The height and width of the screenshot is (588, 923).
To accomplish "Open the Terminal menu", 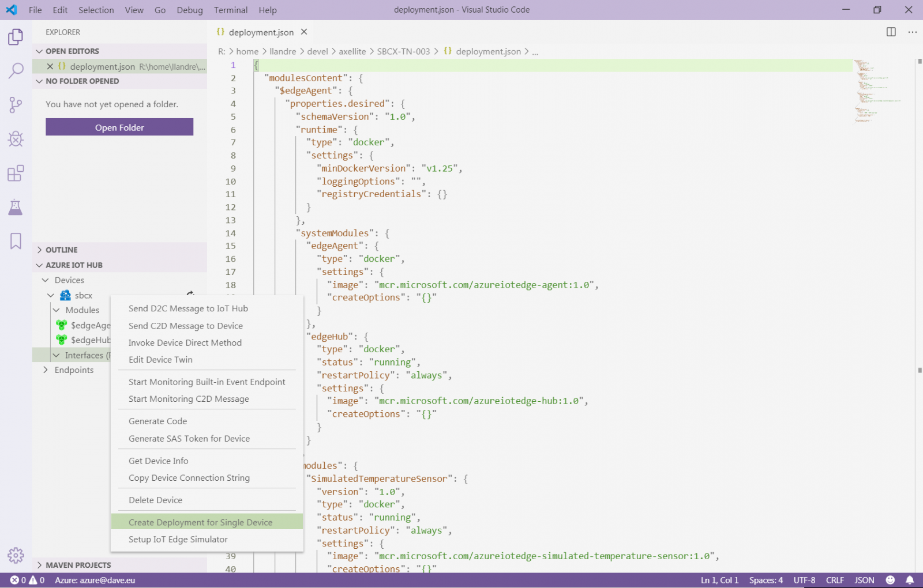I will click(x=230, y=10).
